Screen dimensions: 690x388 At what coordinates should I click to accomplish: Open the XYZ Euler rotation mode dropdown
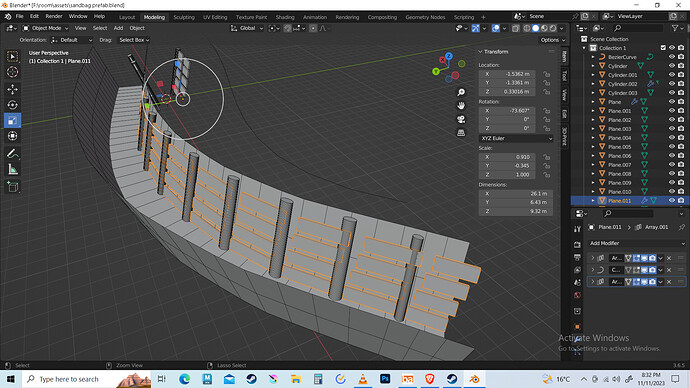[x=516, y=138]
